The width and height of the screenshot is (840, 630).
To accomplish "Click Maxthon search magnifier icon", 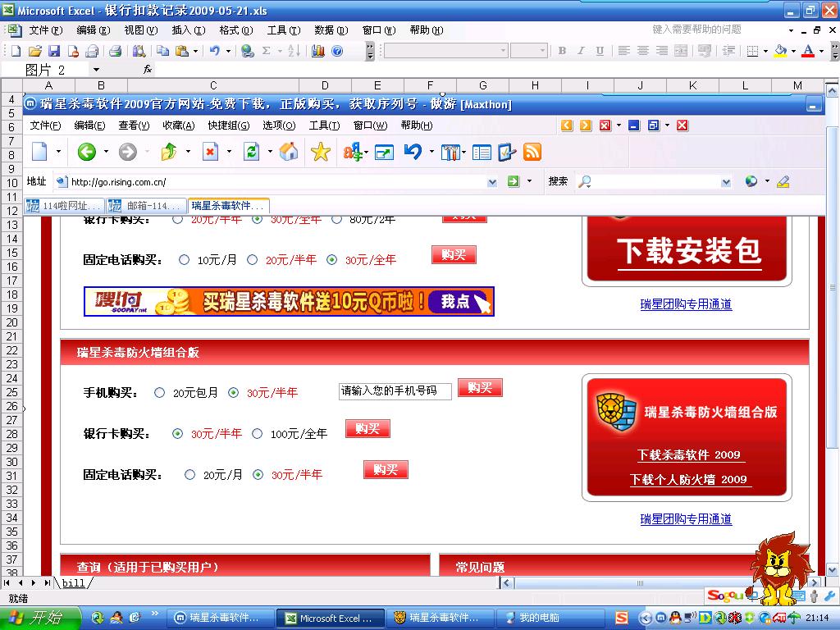I will pos(584,181).
